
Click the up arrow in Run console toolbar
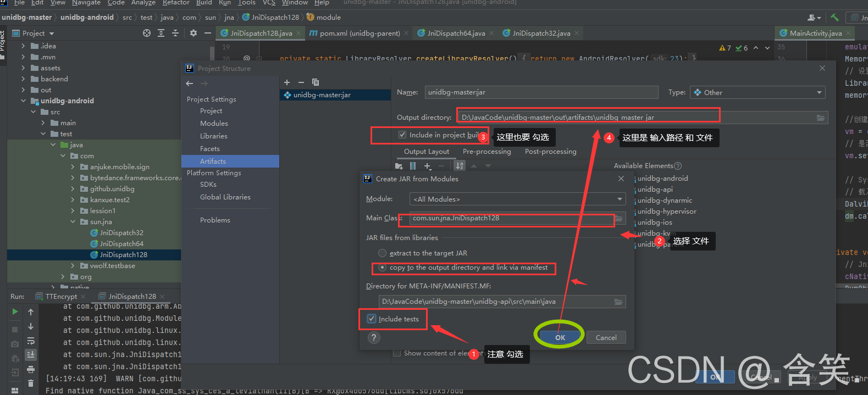(x=31, y=312)
